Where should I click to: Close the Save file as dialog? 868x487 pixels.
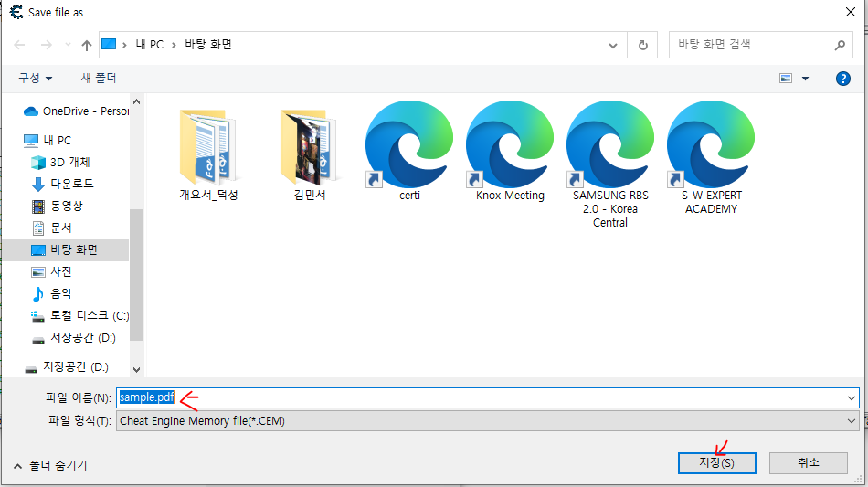(851, 12)
